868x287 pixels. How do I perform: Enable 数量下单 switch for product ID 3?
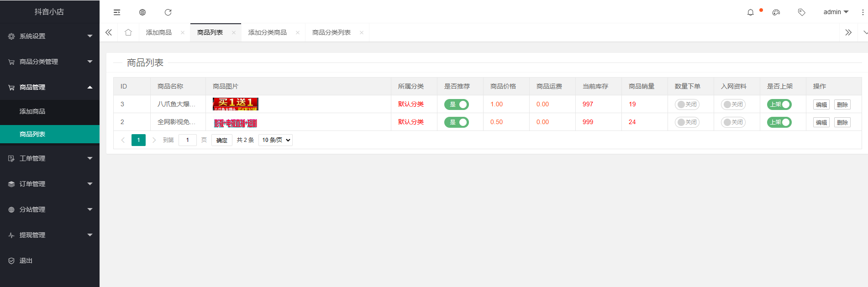point(687,104)
